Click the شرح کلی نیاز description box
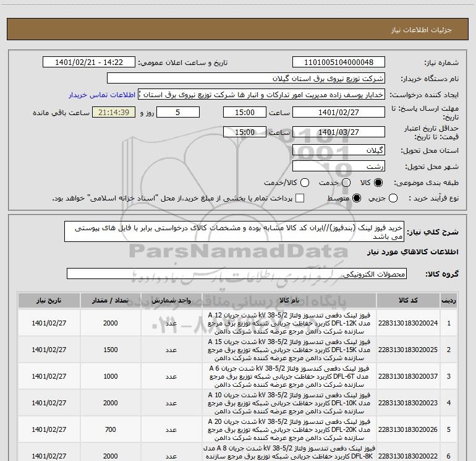This screenshot has height=461, width=476. coord(234,232)
